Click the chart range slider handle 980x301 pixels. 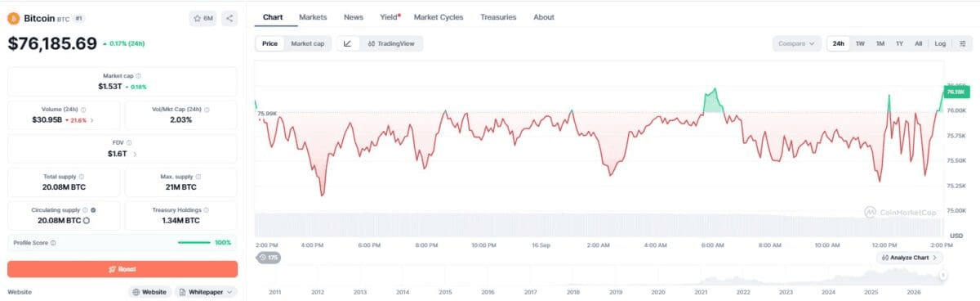pyautogui.click(x=942, y=276)
